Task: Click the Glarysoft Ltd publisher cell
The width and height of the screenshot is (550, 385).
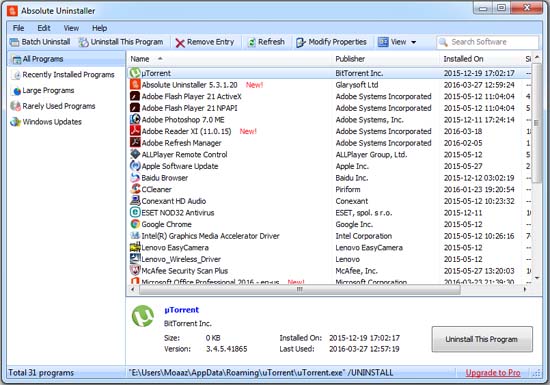Action: coord(357,85)
